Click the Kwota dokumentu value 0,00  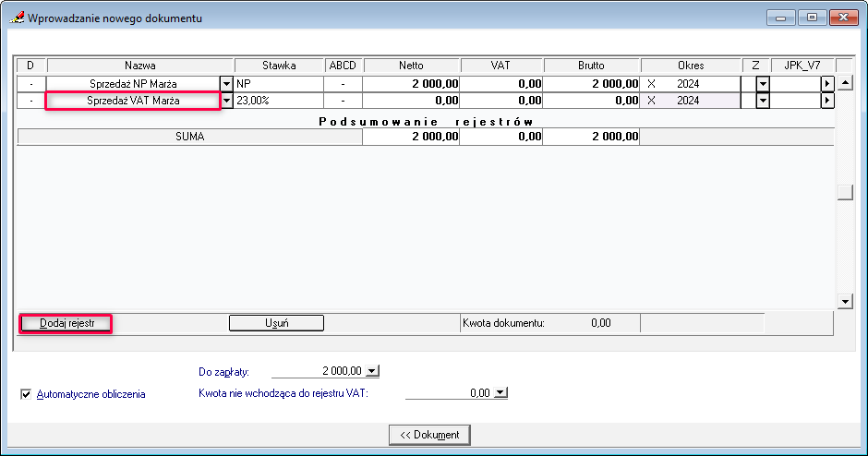tap(600, 323)
